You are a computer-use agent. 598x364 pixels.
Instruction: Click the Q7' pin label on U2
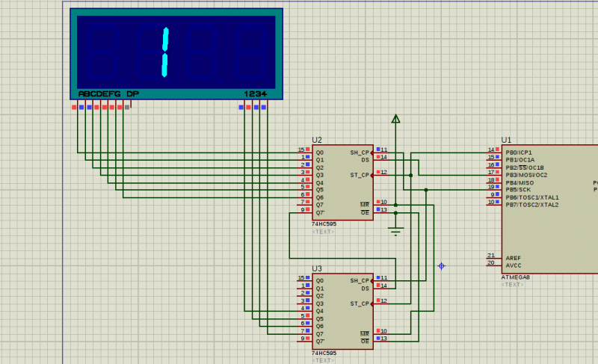point(321,213)
